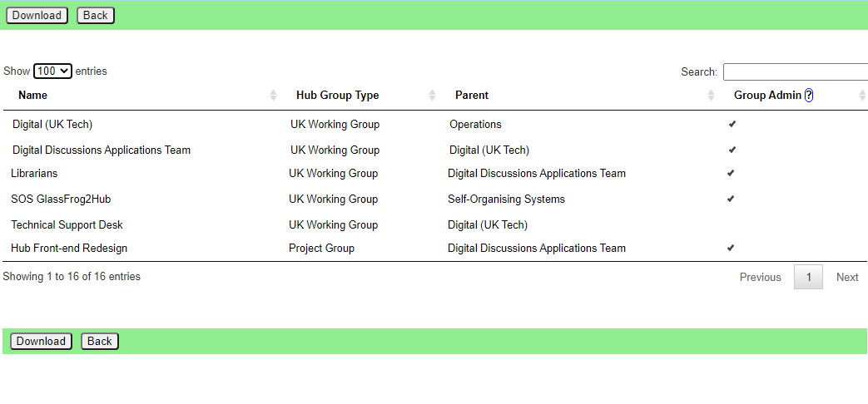Click the Name column header

click(32, 95)
